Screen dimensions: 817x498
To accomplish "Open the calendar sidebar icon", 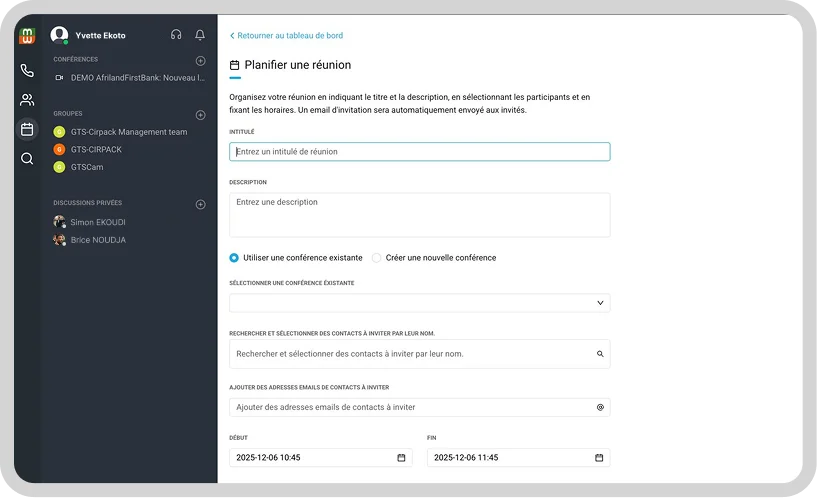I will [x=27, y=129].
